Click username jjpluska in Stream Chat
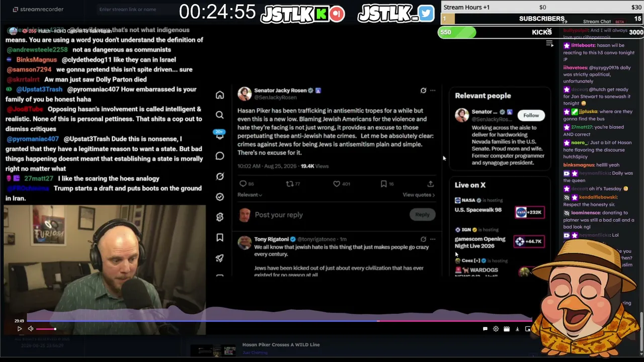644x362 pixels. click(x=588, y=112)
